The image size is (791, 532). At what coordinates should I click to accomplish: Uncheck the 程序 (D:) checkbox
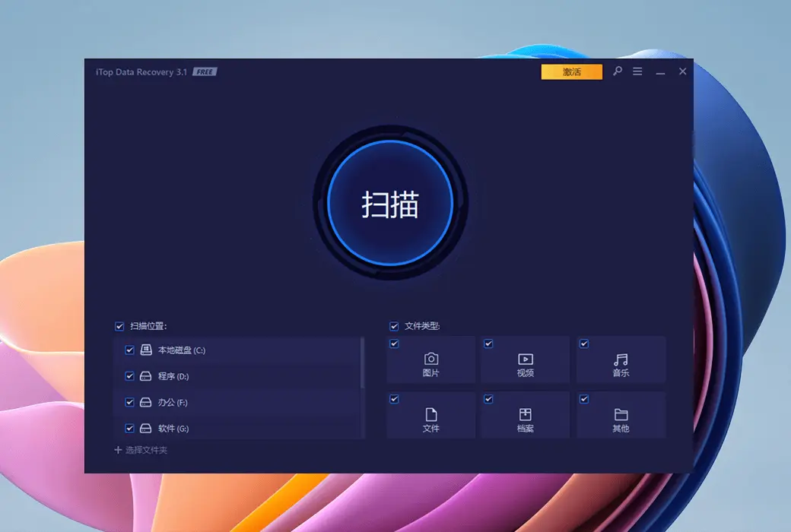tap(129, 376)
